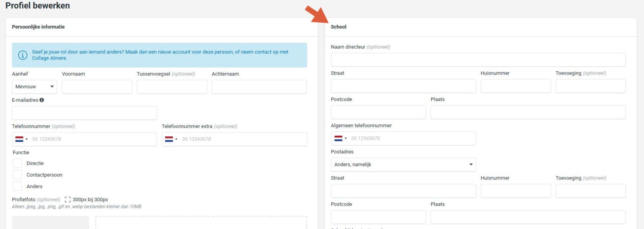This screenshot has height=229, width=644.
Task: Click the School section header
Action: click(339, 27)
